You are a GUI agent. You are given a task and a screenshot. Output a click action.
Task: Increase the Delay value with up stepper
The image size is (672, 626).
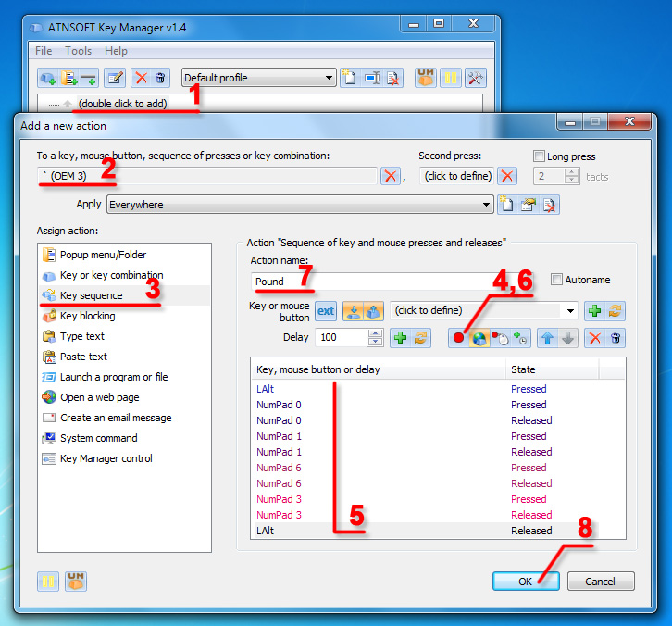[376, 333]
